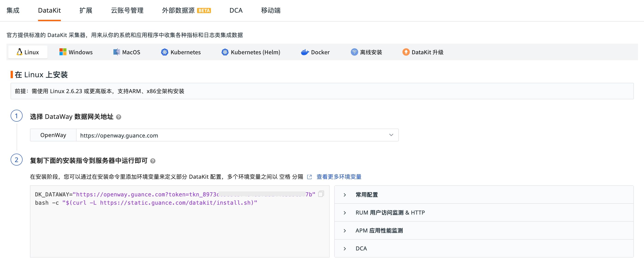Click help icon beside DataWay gateway heading
Image resolution: width=644 pixels, height=264 pixels.
tap(119, 117)
